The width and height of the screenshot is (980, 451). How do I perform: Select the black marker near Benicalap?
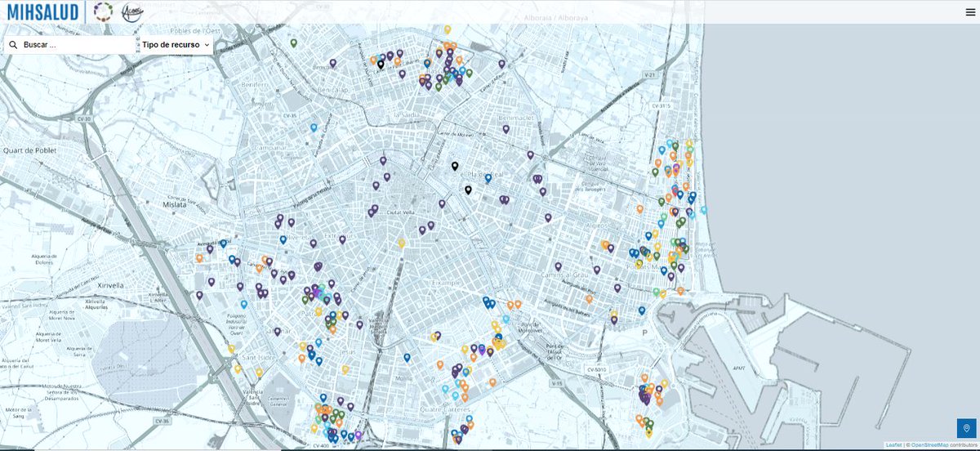[381, 64]
